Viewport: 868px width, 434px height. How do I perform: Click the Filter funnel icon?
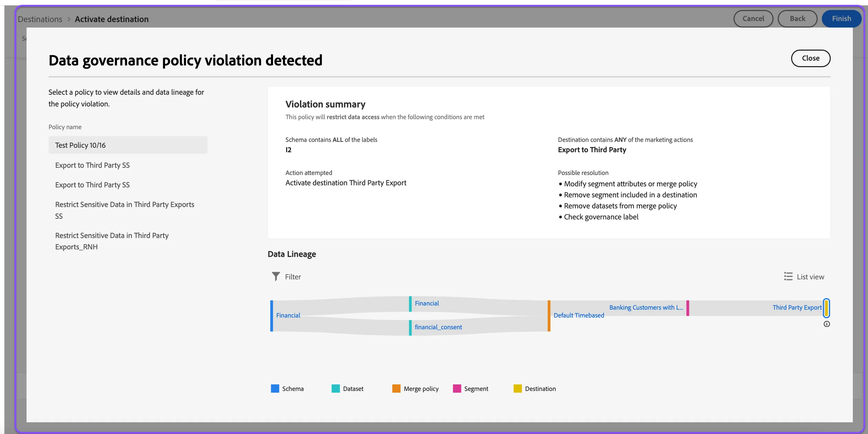point(276,277)
